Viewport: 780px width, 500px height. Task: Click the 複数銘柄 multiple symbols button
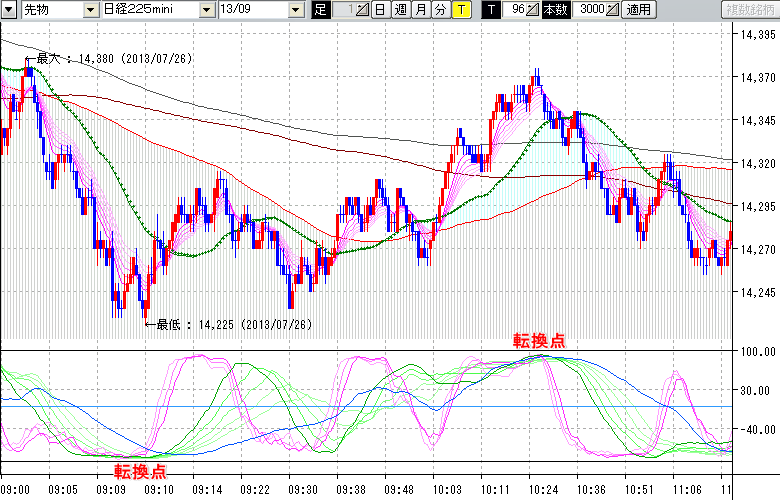(x=749, y=10)
